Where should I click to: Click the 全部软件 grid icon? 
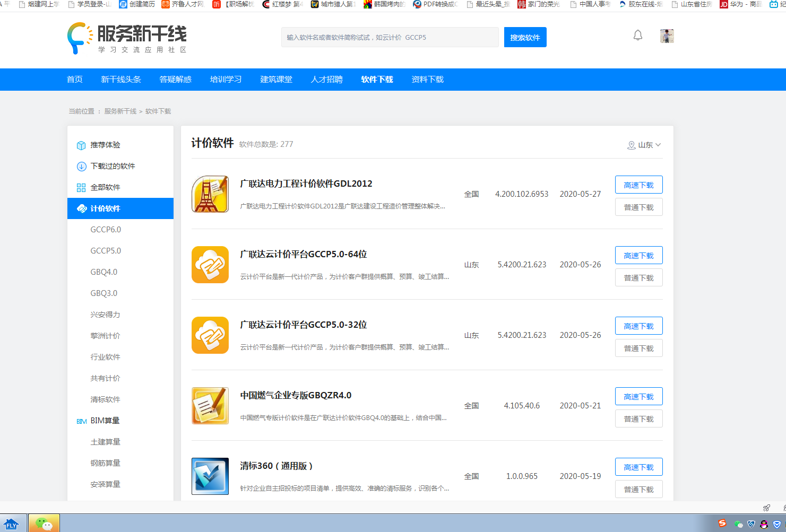81,188
